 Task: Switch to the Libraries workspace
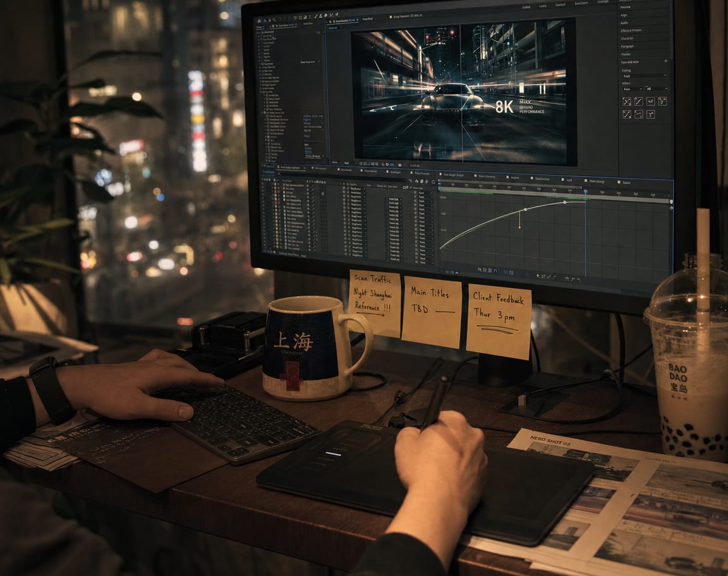[603, 1]
